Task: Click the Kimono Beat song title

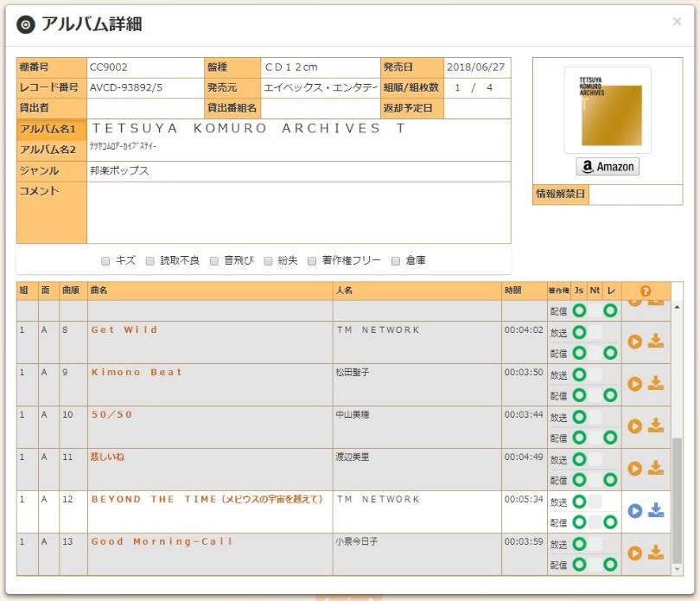Action: tap(137, 372)
